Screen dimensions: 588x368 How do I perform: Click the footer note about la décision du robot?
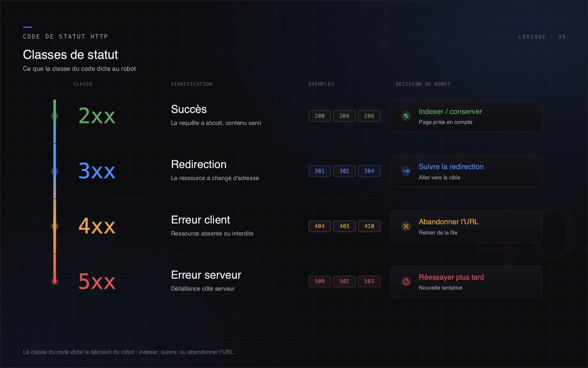point(129,352)
